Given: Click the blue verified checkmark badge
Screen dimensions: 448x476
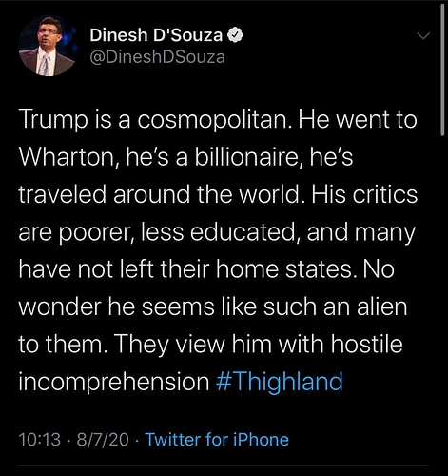Looking at the screenshot, I should coord(235,35).
